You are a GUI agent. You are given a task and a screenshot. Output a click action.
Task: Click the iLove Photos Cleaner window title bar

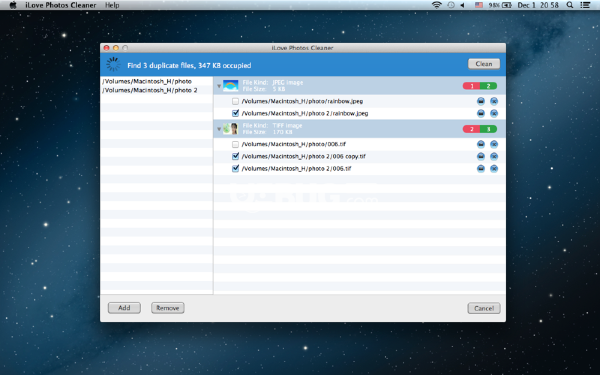point(303,48)
